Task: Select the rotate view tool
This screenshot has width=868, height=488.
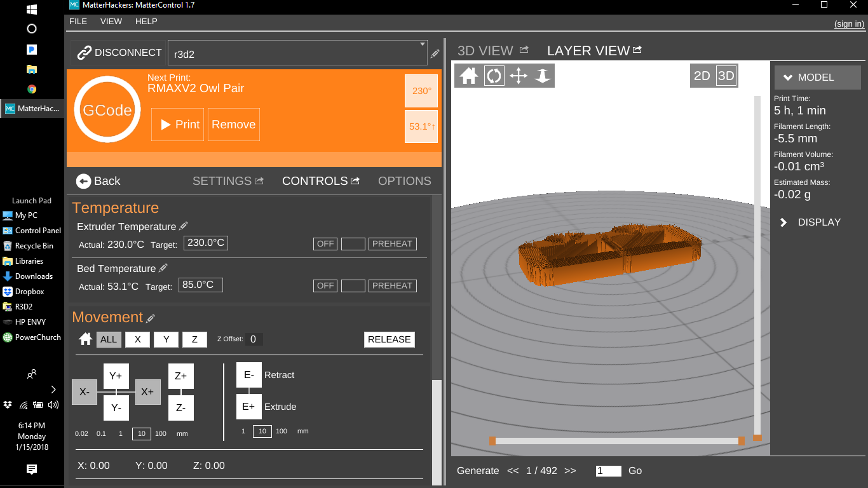Action: point(494,76)
